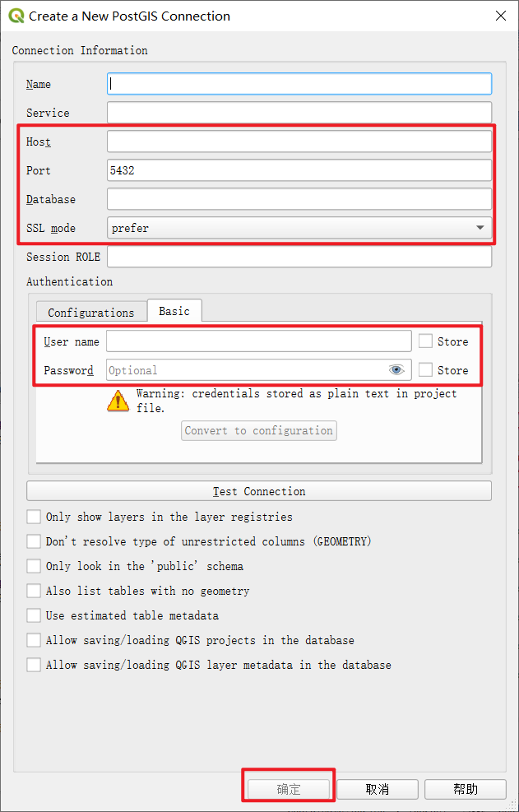
Task: Select the Basic authentication tab
Action: point(174,311)
